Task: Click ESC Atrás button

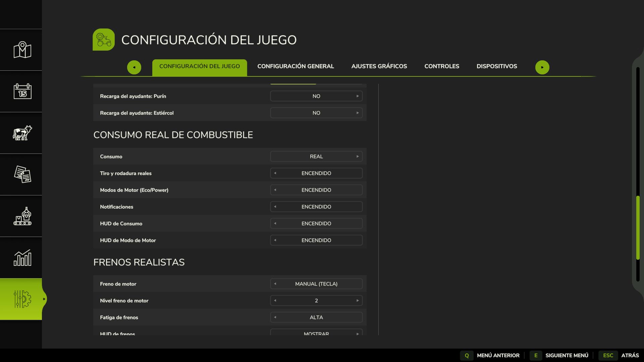Action: pyautogui.click(x=619, y=355)
